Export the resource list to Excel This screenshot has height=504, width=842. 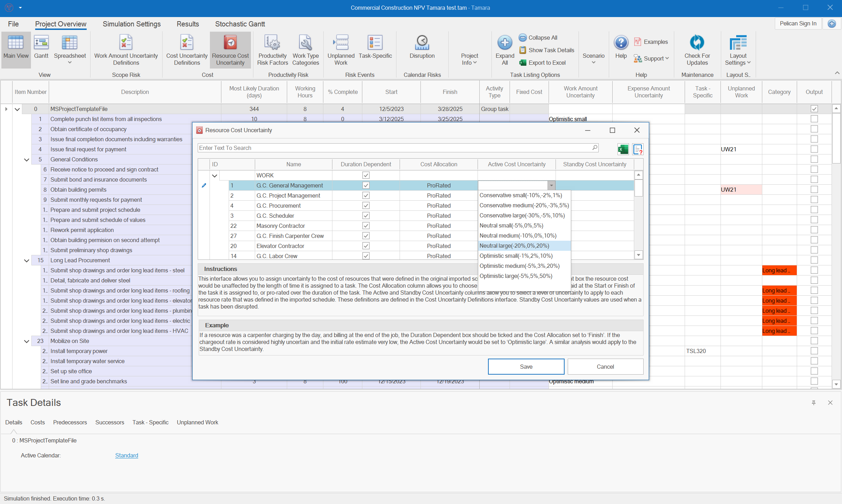(x=623, y=149)
